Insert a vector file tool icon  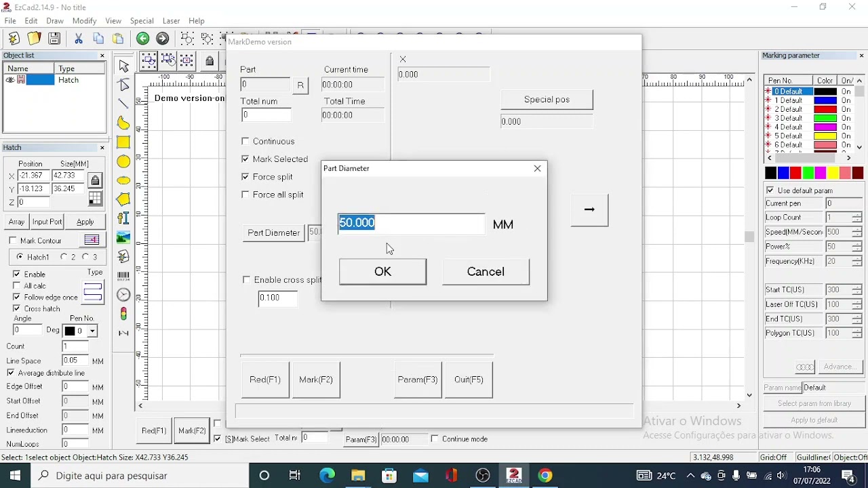coord(123,256)
